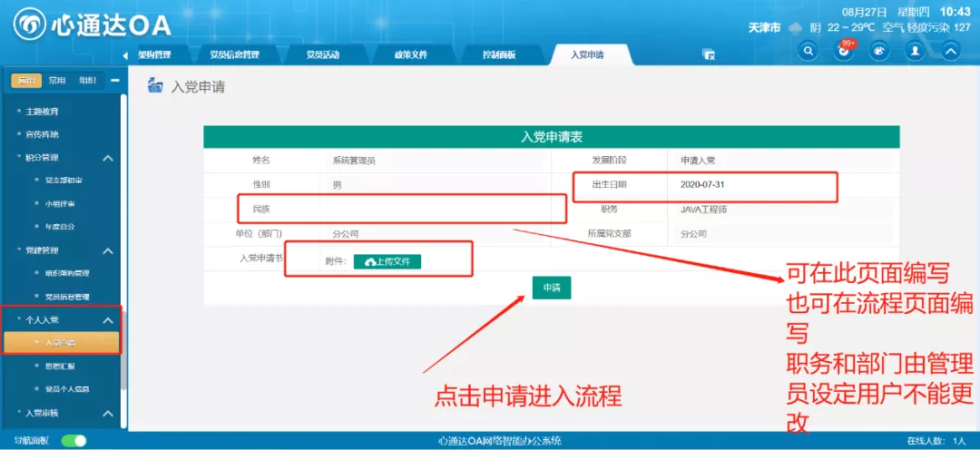This screenshot has height=450, width=980.
Task: Collapse the 积分管理 menu group
Action: pos(108,158)
